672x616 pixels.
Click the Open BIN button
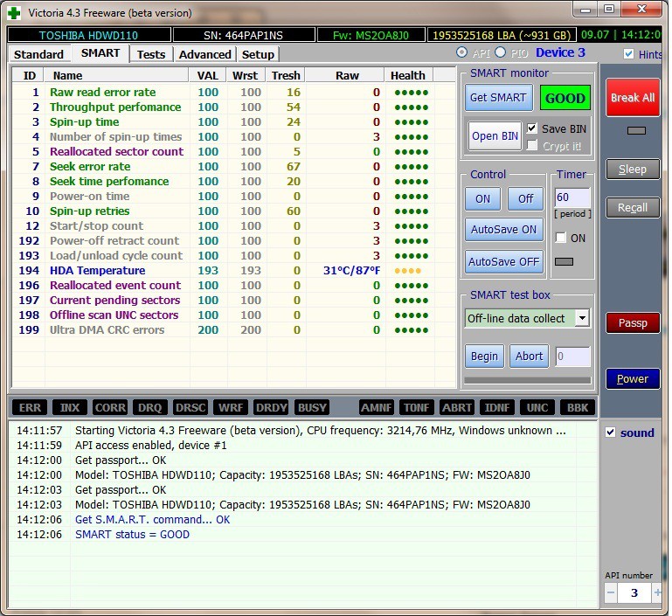(495, 136)
